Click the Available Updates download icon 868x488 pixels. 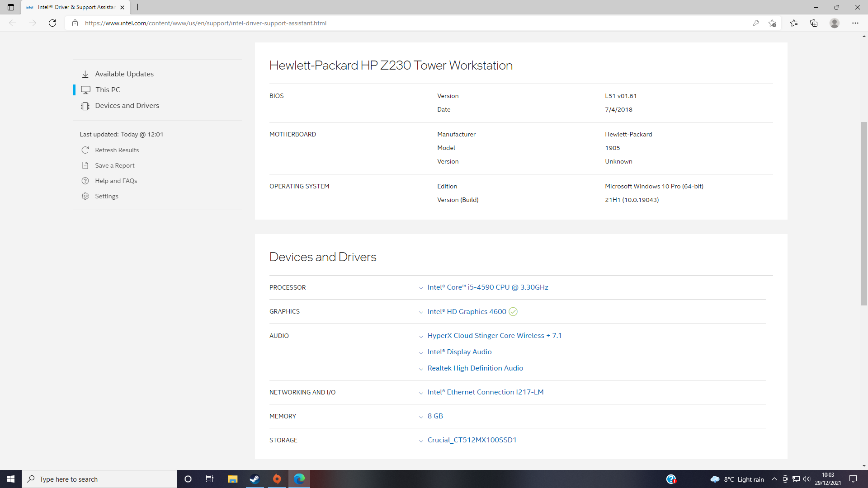85,74
